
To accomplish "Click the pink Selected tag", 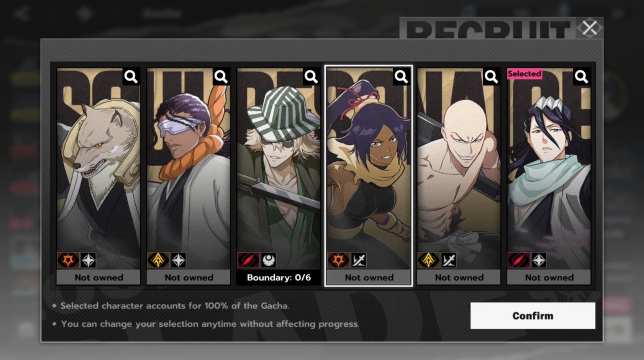I will coord(524,74).
